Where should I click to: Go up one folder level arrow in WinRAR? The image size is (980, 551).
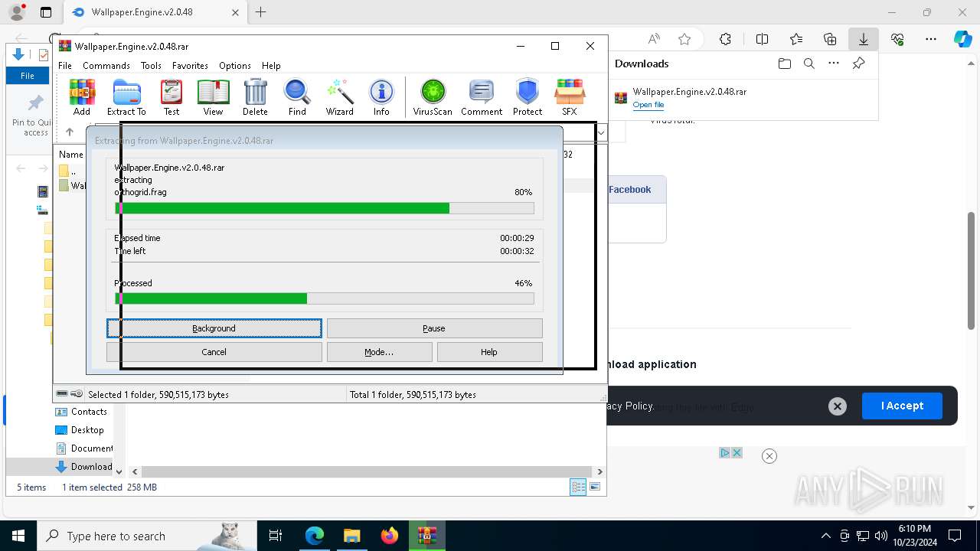[x=70, y=132]
